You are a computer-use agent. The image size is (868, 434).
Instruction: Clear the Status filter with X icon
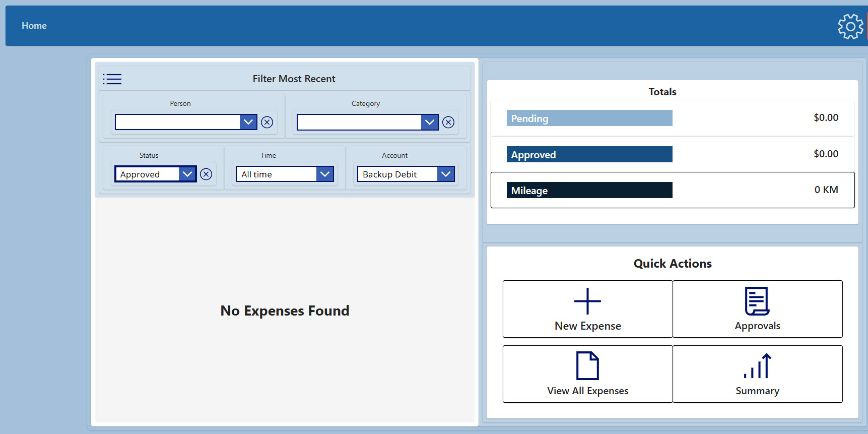[x=206, y=174]
